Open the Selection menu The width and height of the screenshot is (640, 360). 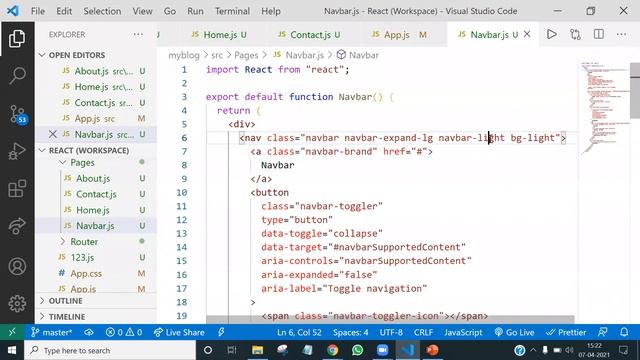point(102,11)
